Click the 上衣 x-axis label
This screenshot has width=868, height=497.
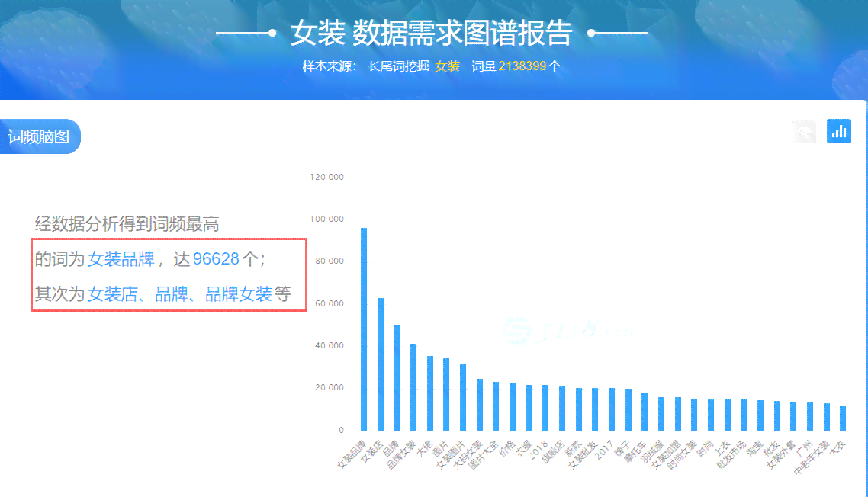coord(722,447)
